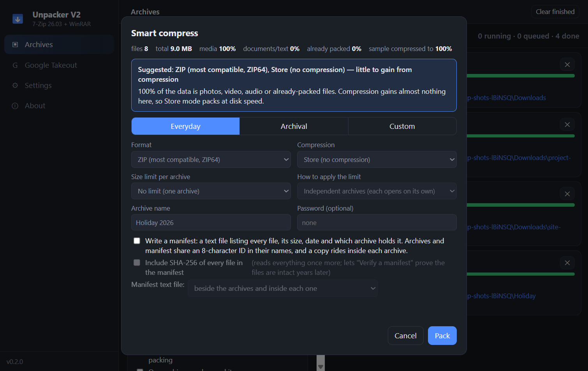The width and height of the screenshot is (588, 371).
Task: Click the Archive name field containing Holiday 2026
Action: 211,222
